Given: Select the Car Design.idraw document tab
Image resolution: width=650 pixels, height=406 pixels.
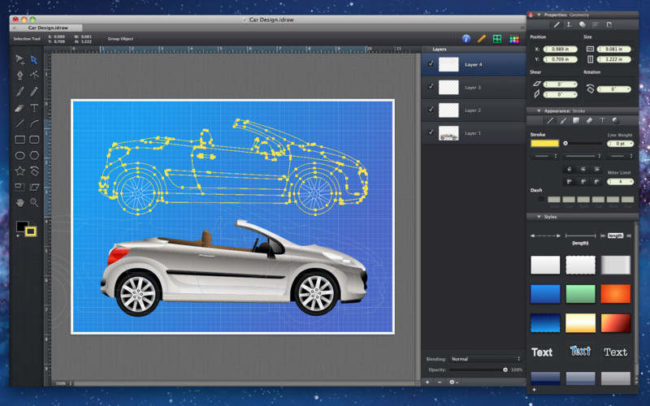Looking at the screenshot, I should pyautogui.click(x=48, y=28).
